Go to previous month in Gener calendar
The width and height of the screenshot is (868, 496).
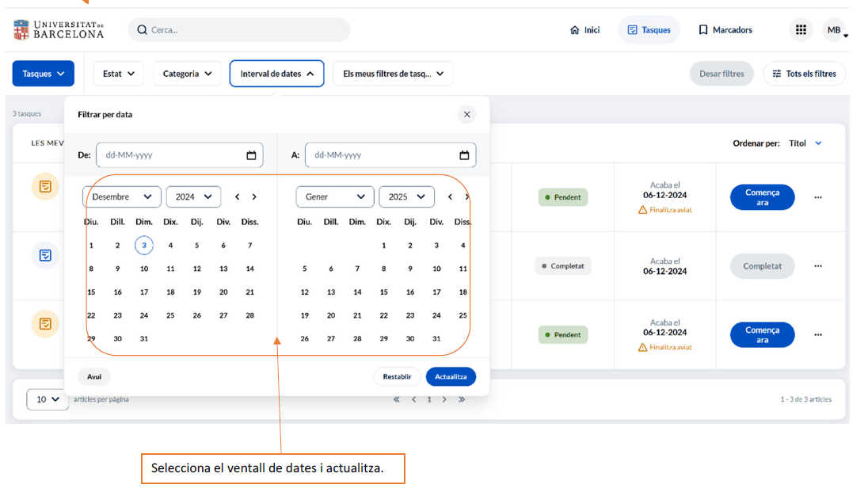tap(450, 197)
